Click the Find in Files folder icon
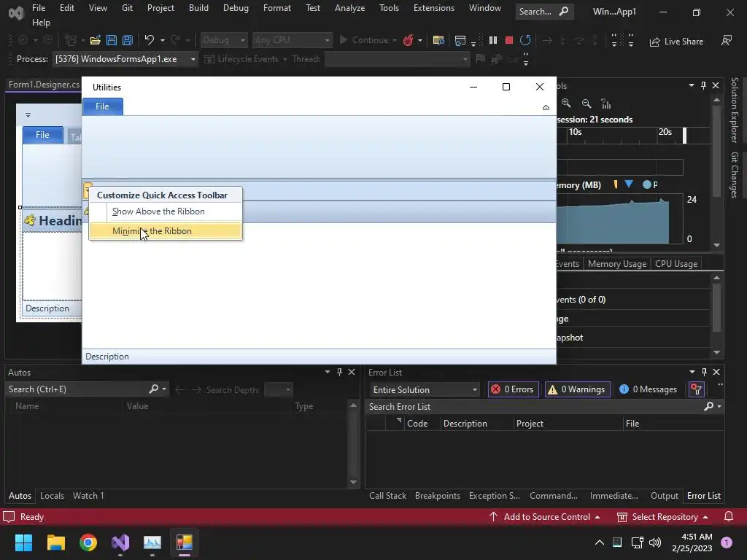The height and width of the screenshot is (560, 747). pyautogui.click(x=438, y=41)
